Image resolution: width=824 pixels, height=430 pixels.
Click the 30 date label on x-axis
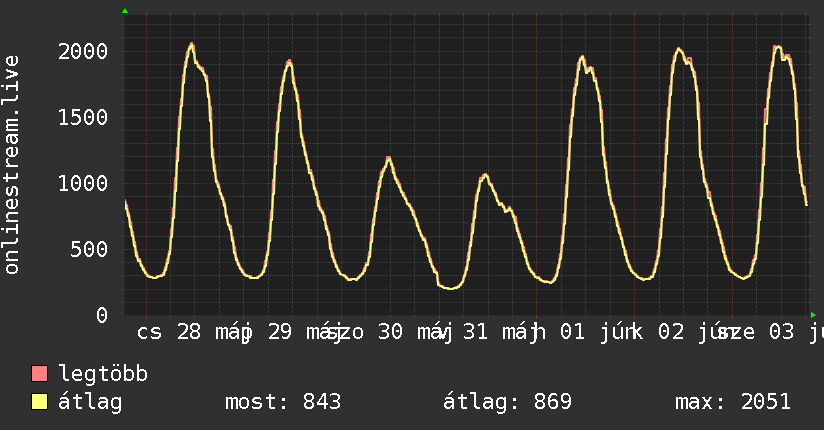[390, 332]
